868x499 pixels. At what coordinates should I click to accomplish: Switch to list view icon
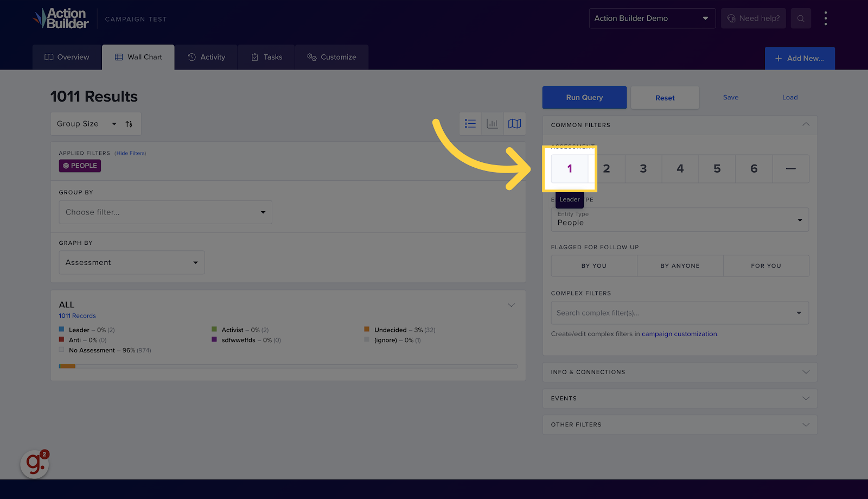(470, 124)
